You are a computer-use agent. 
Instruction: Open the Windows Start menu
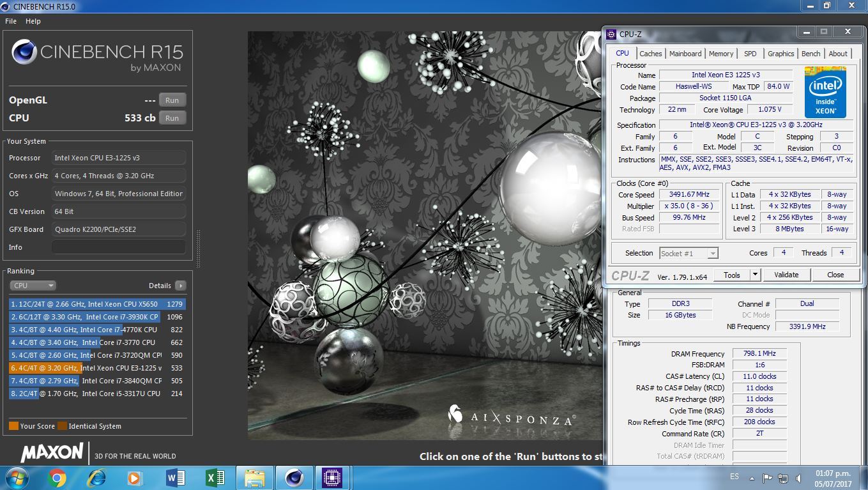(16, 478)
